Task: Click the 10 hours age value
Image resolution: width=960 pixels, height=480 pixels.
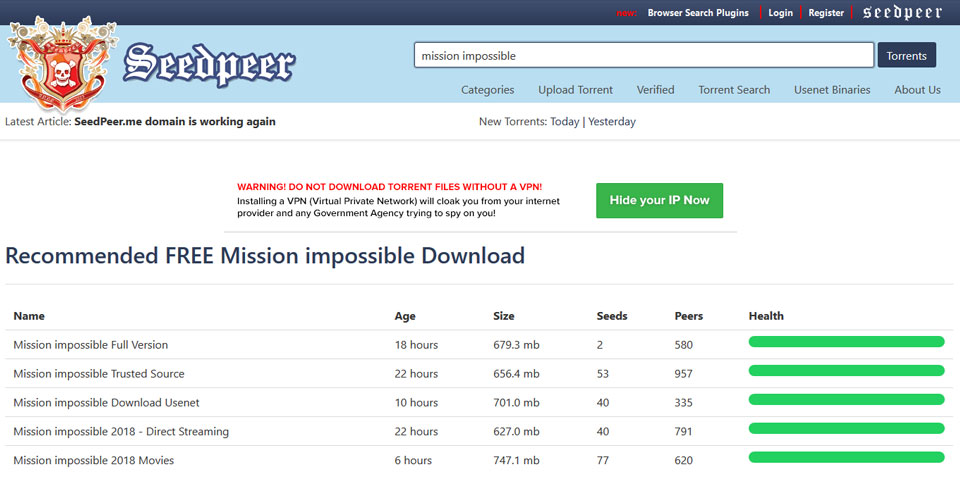Action: (416, 403)
